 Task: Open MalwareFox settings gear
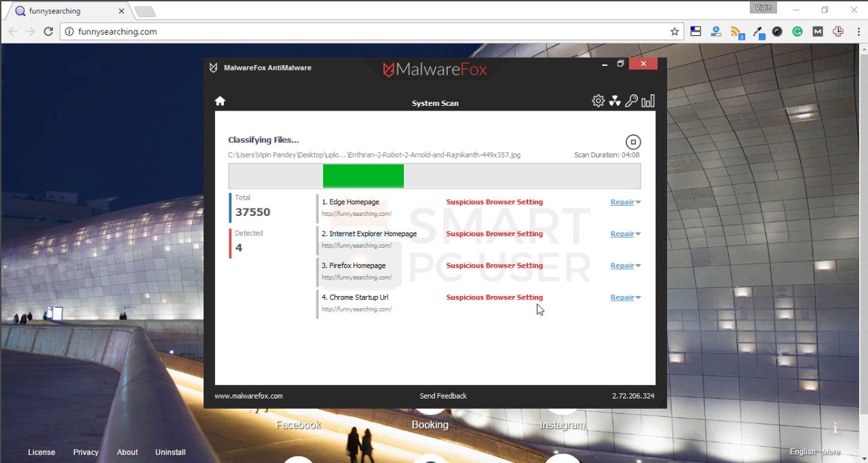[x=598, y=101]
